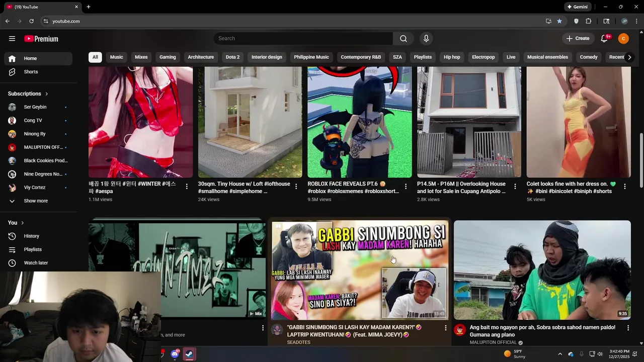Open options for GABBI SINUMBONG video

click(445, 328)
